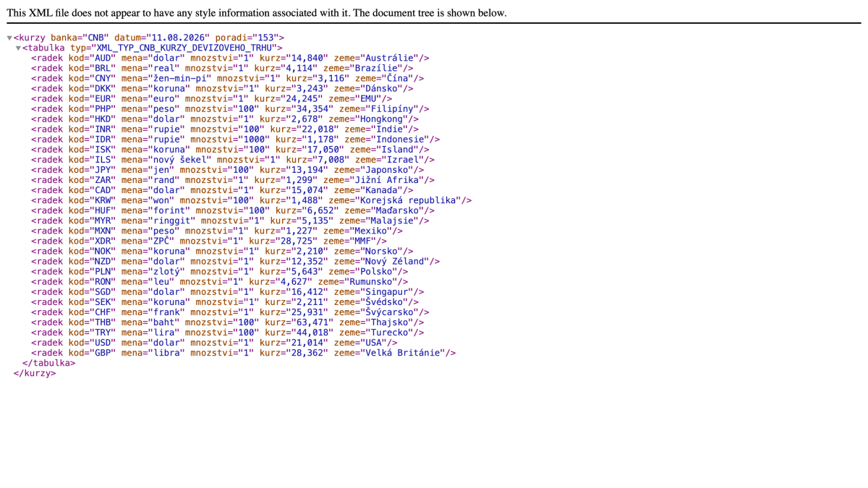Select the KRW Korejská republika row
The width and height of the screenshot is (868, 488).
click(x=251, y=200)
